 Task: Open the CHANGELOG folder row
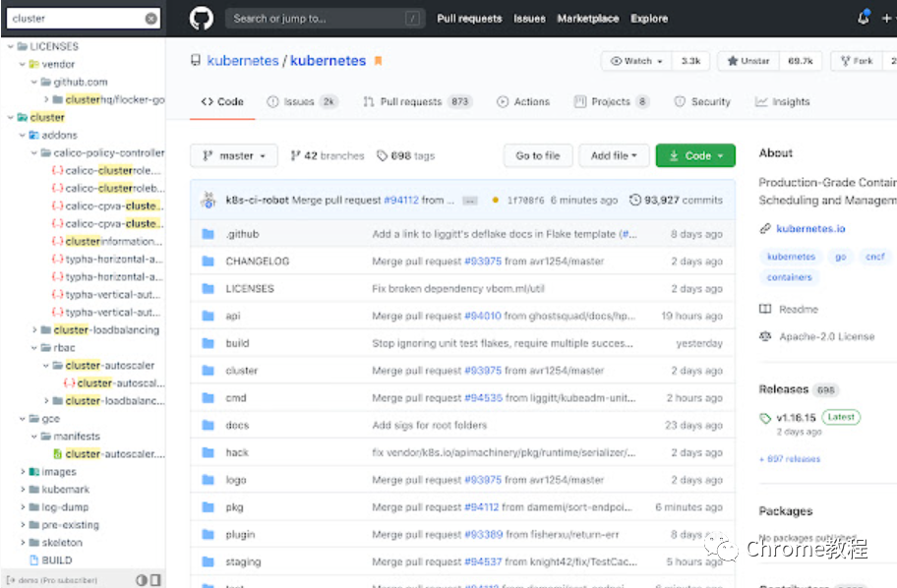462,262
